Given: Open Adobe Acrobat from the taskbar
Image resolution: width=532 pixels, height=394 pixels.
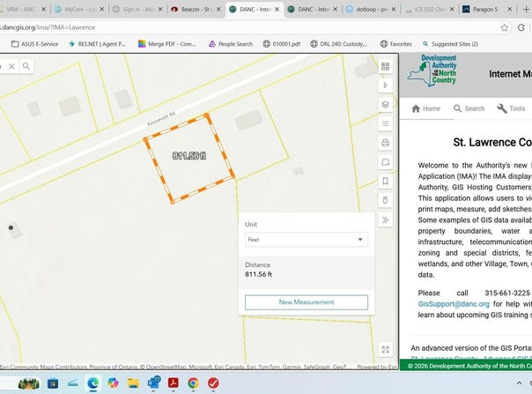Looking at the screenshot, I should pyautogui.click(x=174, y=383).
